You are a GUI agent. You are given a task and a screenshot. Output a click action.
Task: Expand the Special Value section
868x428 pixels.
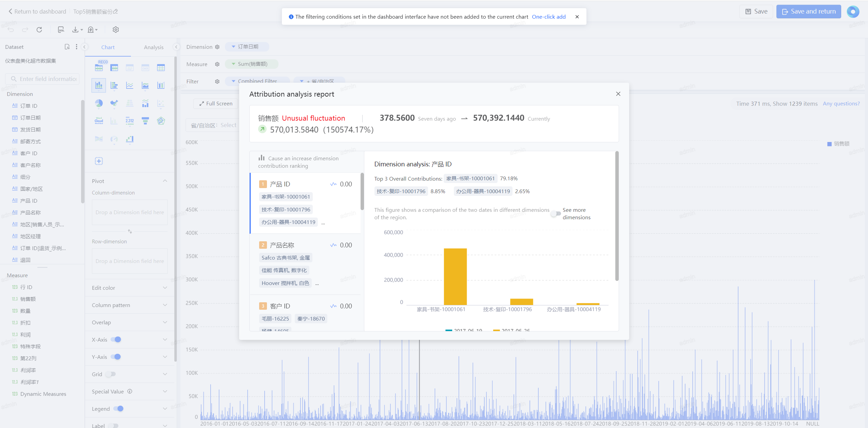pos(130,392)
